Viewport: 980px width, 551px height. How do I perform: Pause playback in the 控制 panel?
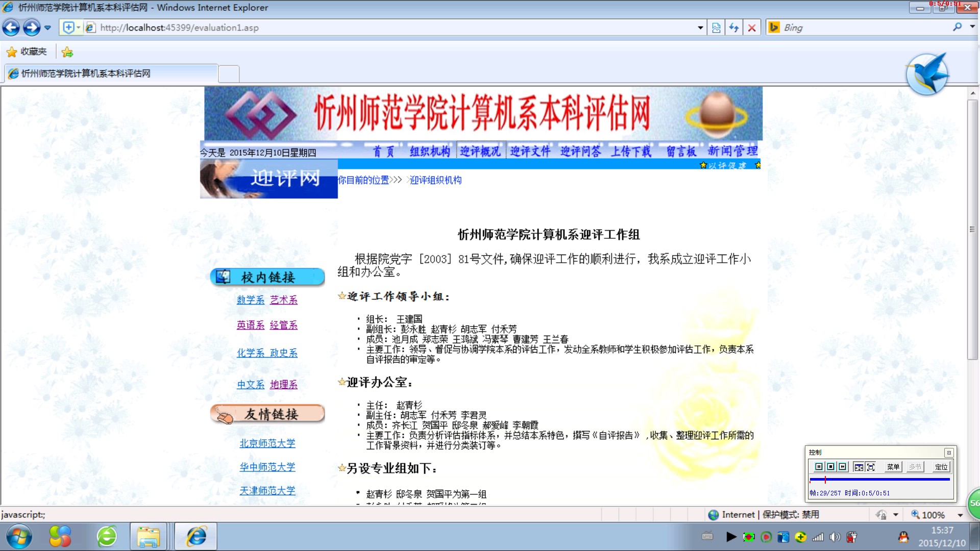[x=819, y=467]
